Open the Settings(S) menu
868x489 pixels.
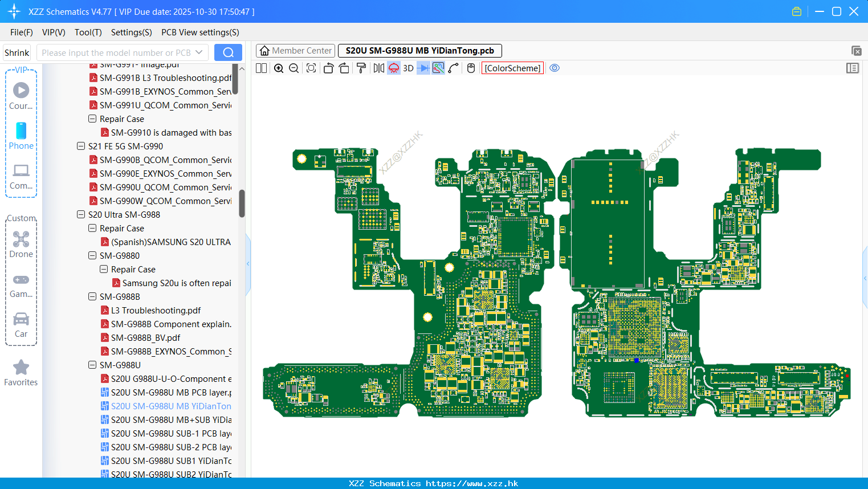pyautogui.click(x=132, y=32)
